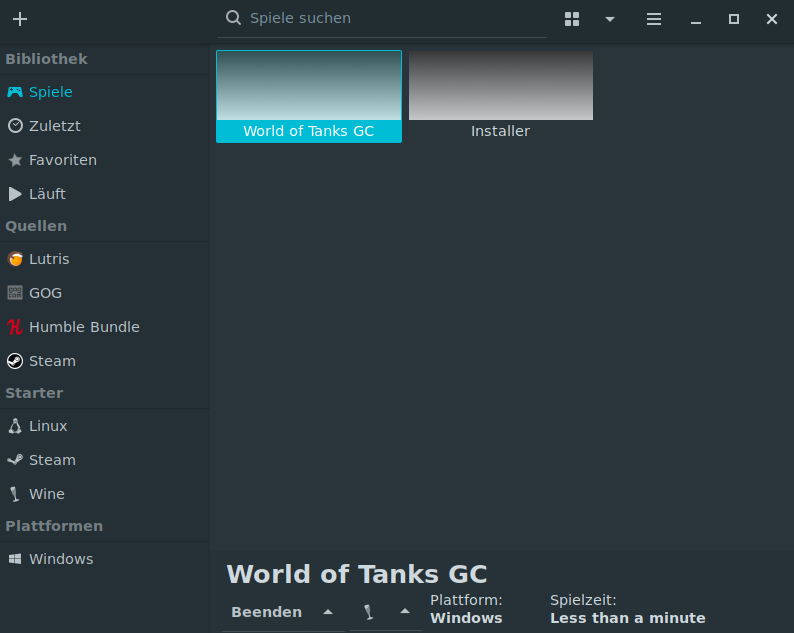This screenshot has width=794, height=633.
Task: Select Lutris source
Action: 105,259
